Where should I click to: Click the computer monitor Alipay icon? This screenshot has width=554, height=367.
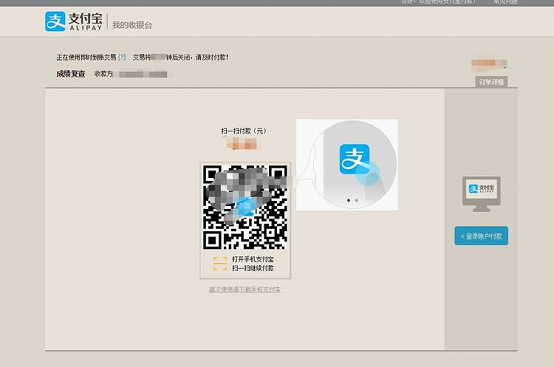(x=481, y=194)
